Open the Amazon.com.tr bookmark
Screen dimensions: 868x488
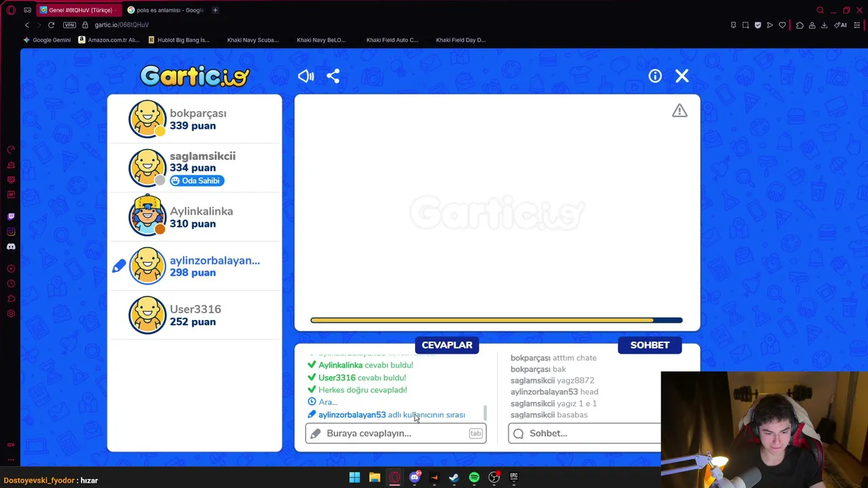click(108, 40)
